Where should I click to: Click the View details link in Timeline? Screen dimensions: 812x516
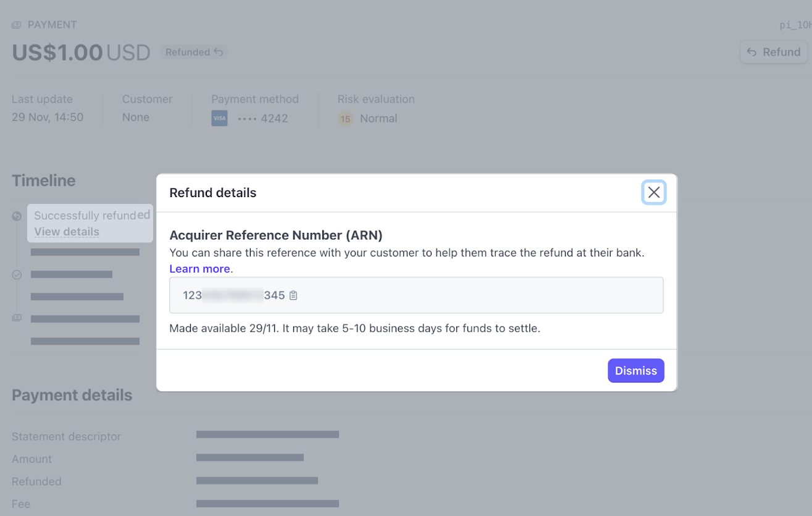67,232
